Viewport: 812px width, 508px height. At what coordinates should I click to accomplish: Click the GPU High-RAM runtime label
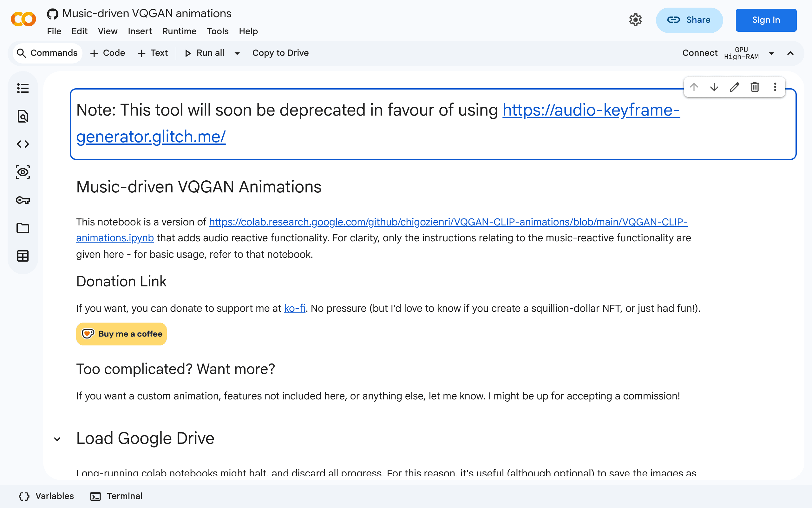[741, 53]
